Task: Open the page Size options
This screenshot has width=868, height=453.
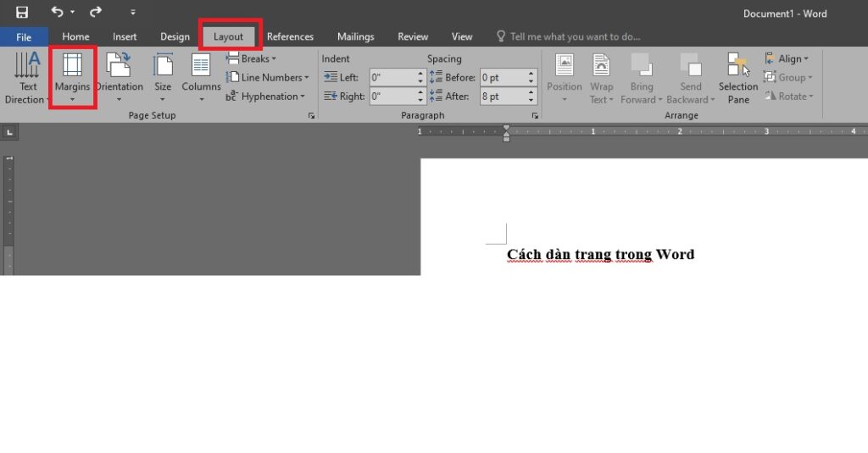Action: coord(163,66)
